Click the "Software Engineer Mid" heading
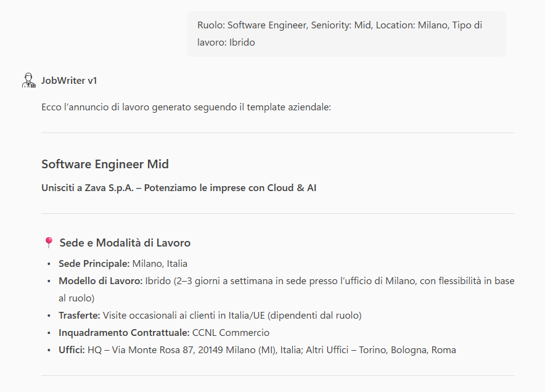545x392 pixels. (105, 164)
